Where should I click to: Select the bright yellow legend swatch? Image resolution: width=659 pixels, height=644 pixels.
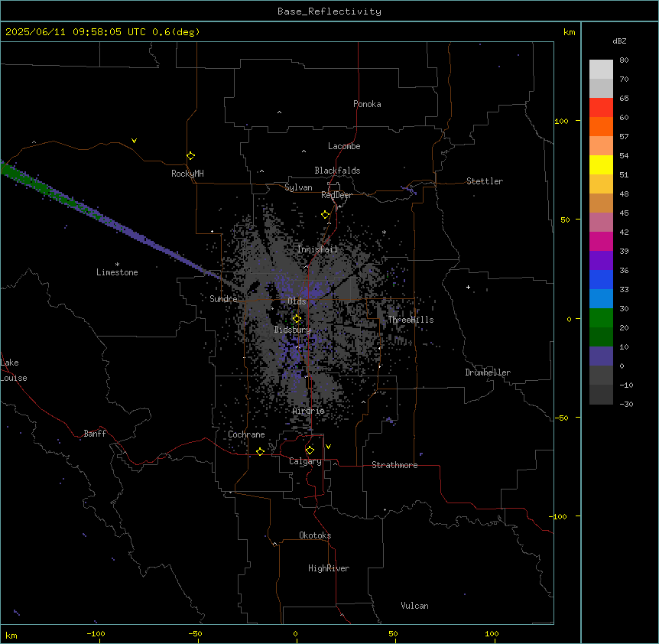click(601, 164)
